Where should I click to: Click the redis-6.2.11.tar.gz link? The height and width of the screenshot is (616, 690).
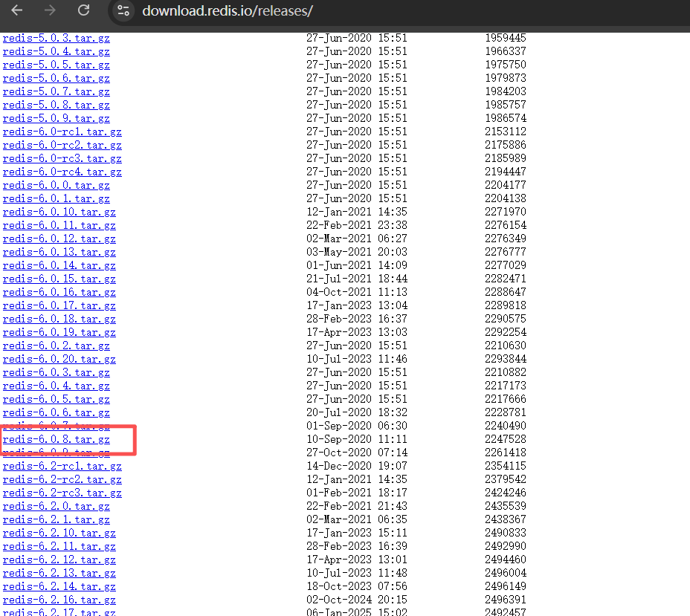point(59,547)
